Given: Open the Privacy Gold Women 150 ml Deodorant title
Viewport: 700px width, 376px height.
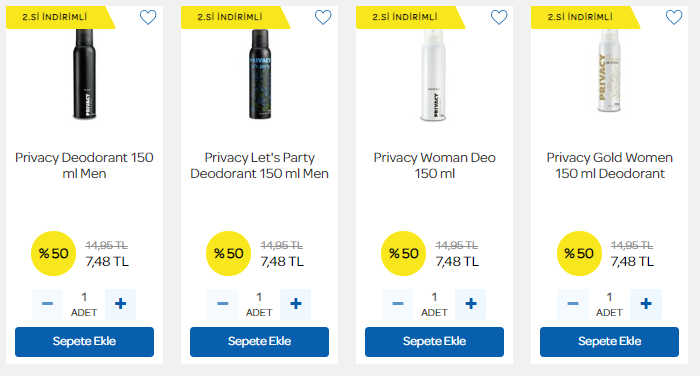Looking at the screenshot, I should pyautogui.click(x=609, y=165).
